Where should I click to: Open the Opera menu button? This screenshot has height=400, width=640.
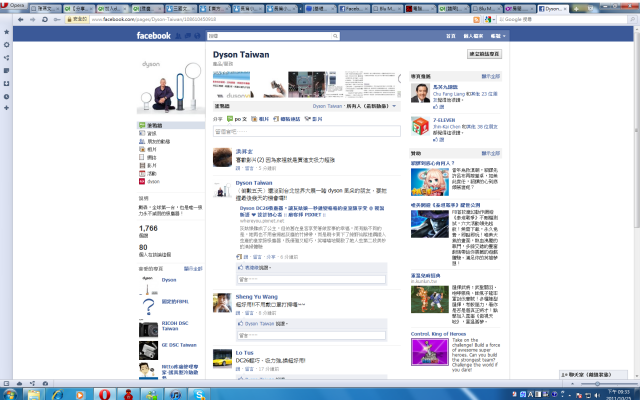point(14,5)
